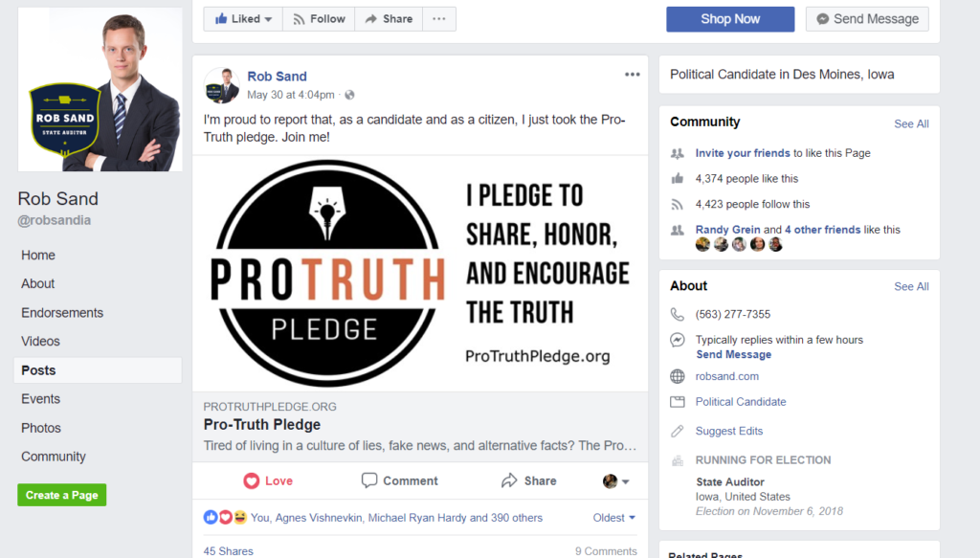Click the globe privacy icon on post
The height and width of the screenshot is (558, 980).
pyautogui.click(x=349, y=95)
